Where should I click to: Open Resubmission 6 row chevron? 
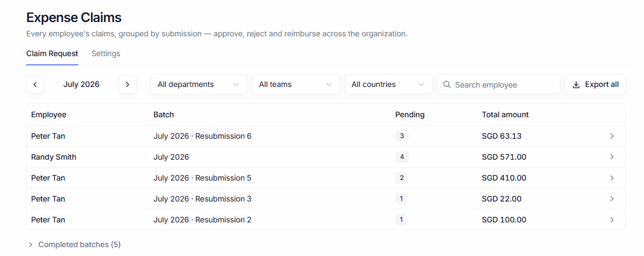tap(611, 136)
